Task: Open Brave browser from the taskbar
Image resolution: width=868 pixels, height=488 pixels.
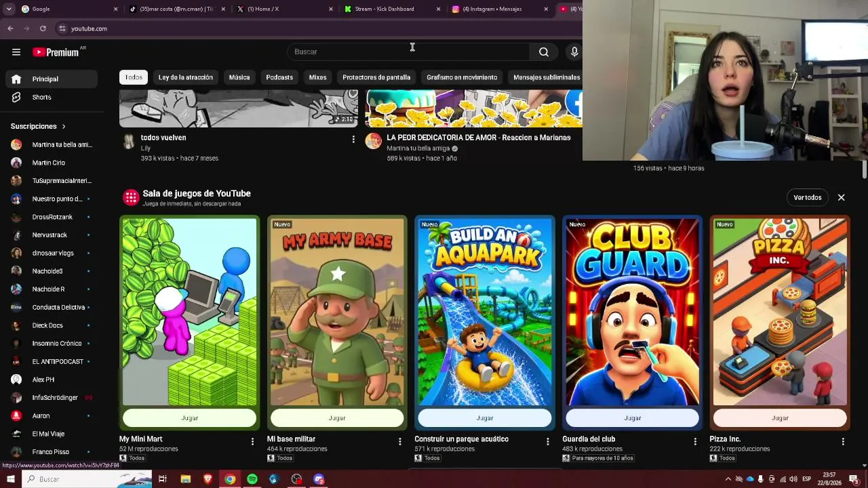Action: tap(208, 479)
